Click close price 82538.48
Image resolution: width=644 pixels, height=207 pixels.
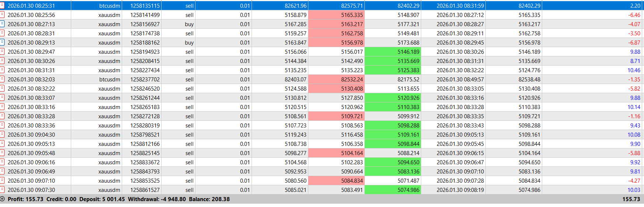[529, 80]
